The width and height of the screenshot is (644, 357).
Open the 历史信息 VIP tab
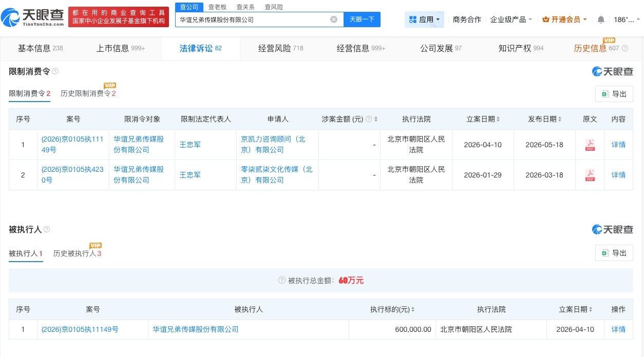(x=596, y=48)
